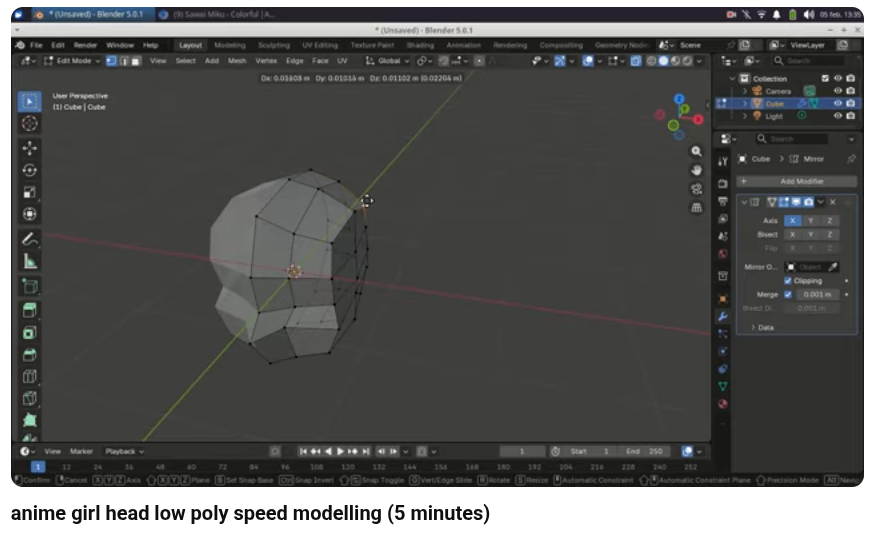The image size is (871, 533).
Task: Select the Annotate tool
Action: pos(30,239)
